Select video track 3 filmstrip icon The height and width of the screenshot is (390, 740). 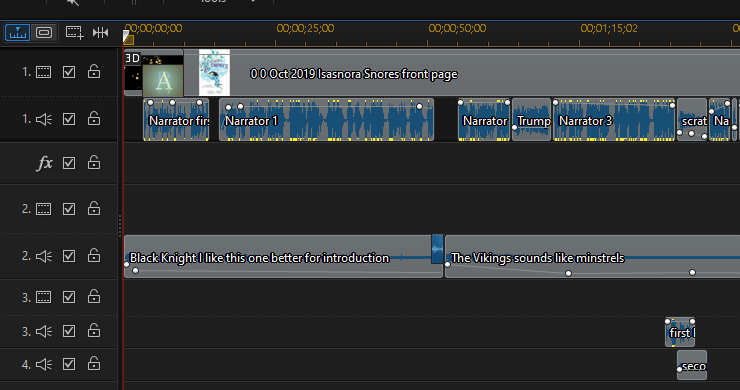point(43,297)
